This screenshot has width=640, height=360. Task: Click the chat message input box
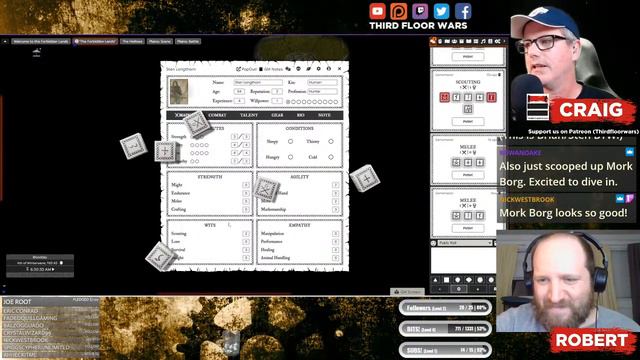click(x=463, y=260)
